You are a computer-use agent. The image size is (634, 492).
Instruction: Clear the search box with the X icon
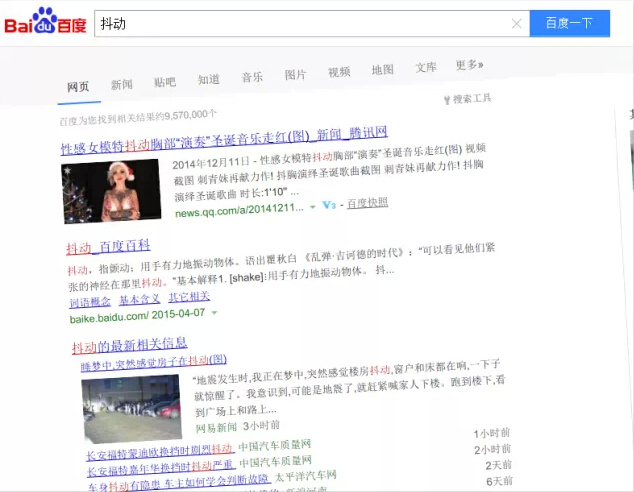pyautogui.click(x=516, y=24)
